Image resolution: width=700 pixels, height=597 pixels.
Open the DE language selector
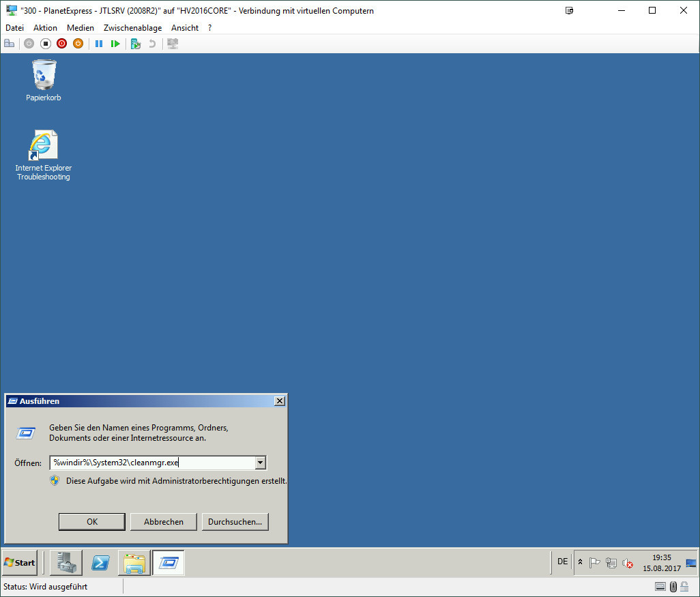coord(562,562)
